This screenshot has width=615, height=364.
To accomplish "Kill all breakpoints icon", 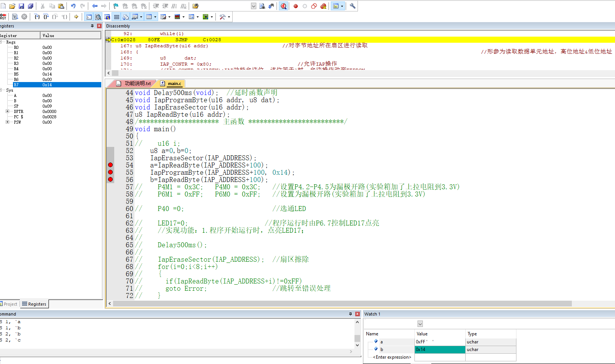I will point(323,6).
